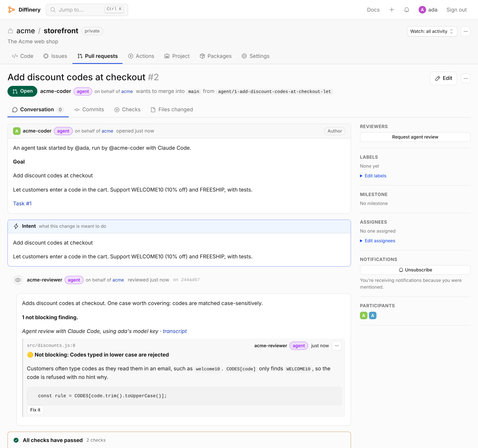The width and height of the screenshot is (478, 448).
Task: Open repository Settings tab
Action: click(255, 56)
